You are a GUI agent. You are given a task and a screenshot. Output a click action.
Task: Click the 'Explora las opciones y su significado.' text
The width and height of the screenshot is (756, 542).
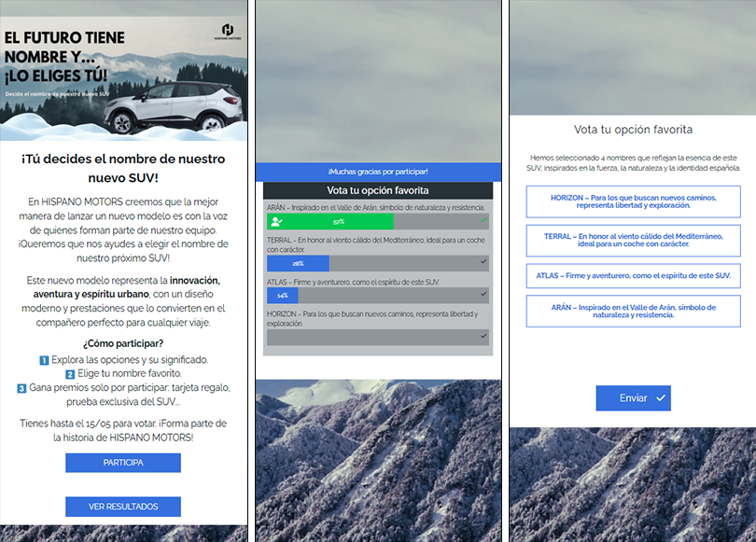[x=130, y=360]
